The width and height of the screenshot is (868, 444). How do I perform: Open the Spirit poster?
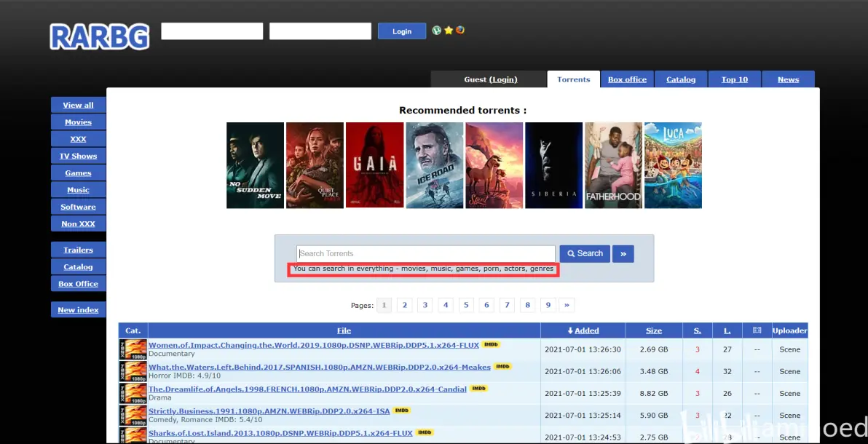tap(494, 165)
